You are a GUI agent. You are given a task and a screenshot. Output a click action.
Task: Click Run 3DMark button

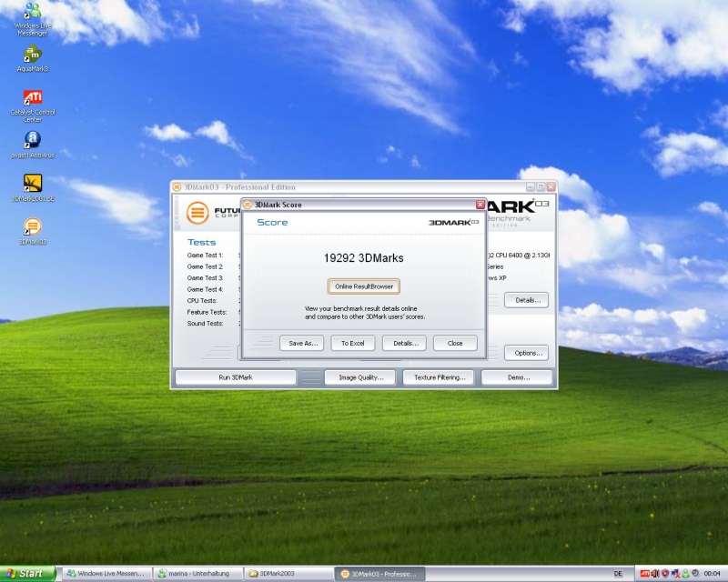(236, 377)
